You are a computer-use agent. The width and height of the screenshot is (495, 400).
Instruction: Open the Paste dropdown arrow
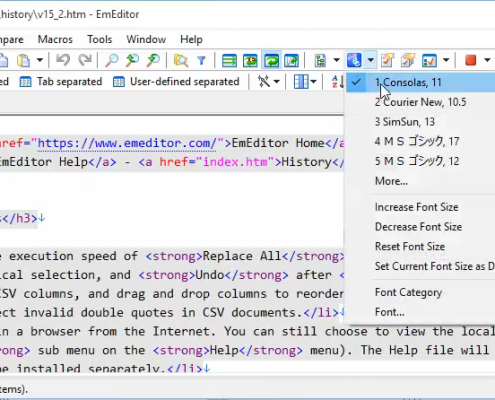(x=40, y=60)
